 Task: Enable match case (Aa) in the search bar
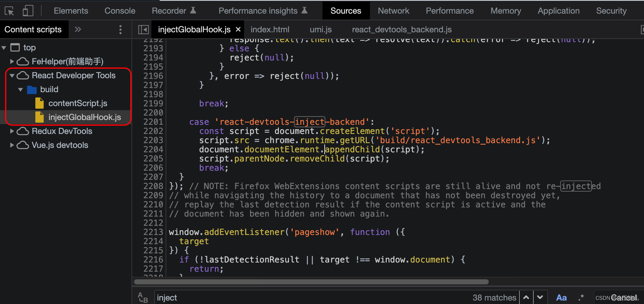click(x=561, y=297)
